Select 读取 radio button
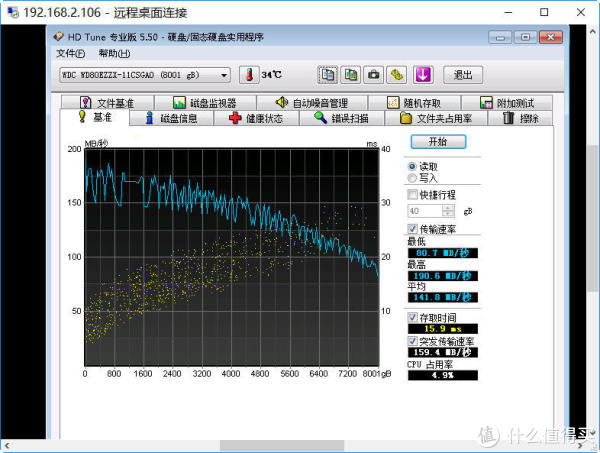 412,166
